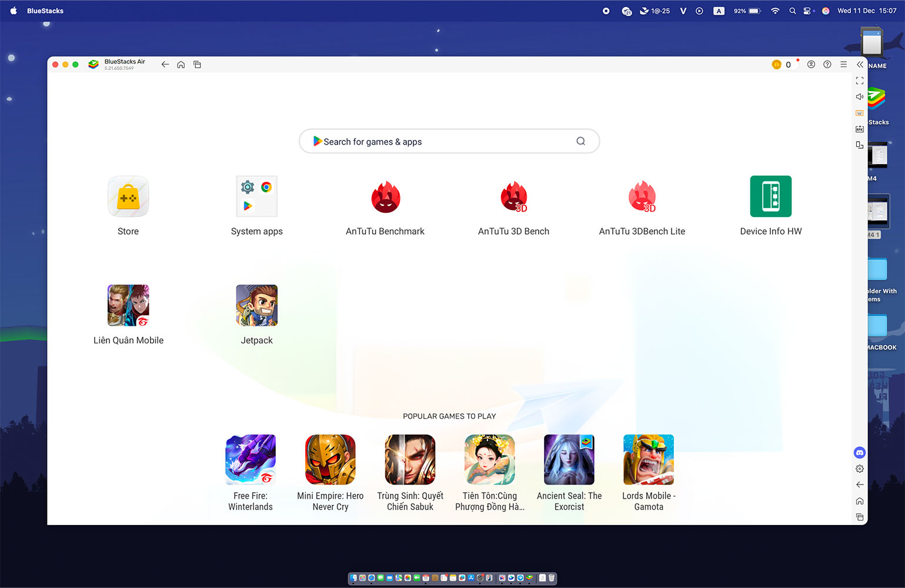Open Device Info HW app

point(771,196)
